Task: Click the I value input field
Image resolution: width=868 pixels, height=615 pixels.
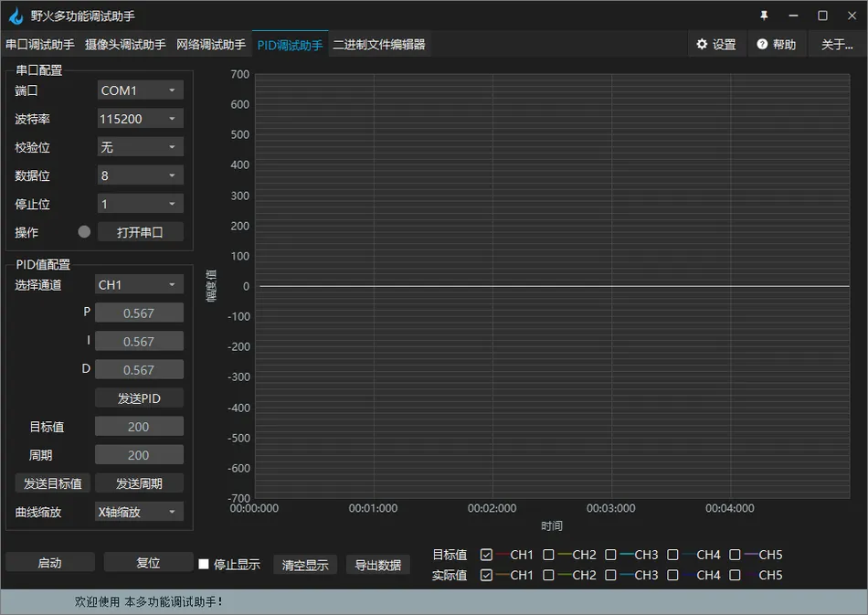Action: pyautogui.click(x=139, y=341)
